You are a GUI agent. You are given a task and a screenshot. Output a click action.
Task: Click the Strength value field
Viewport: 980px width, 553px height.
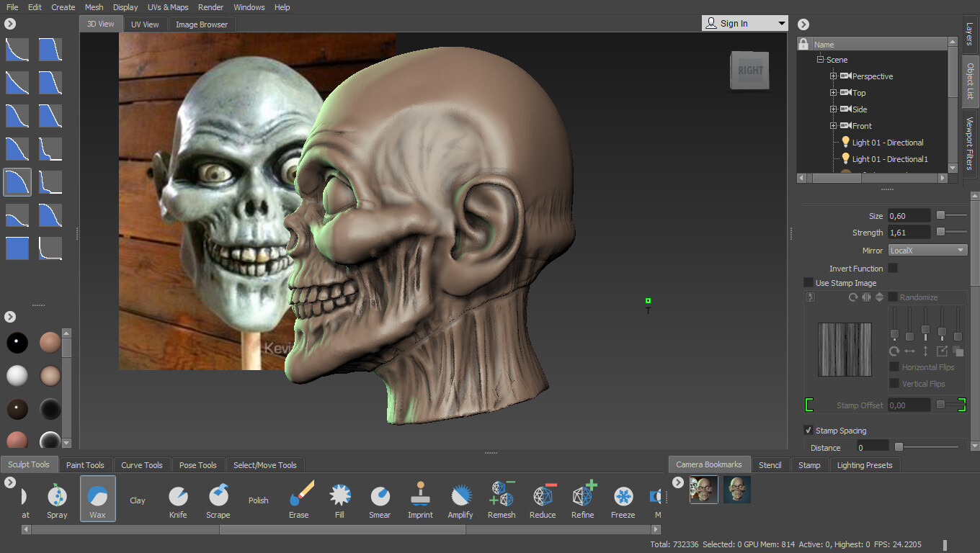click(x=909, y=233)
